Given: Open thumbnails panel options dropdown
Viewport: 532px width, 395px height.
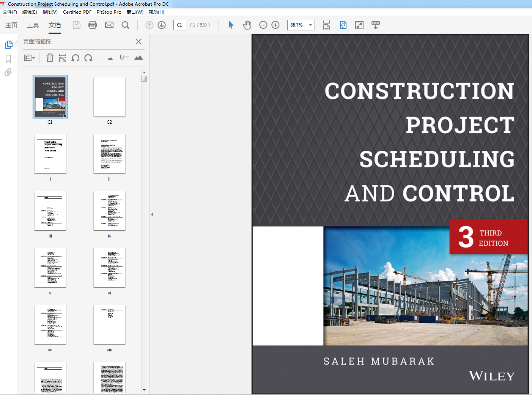Looking at the screenshot, I should (29, 58).
